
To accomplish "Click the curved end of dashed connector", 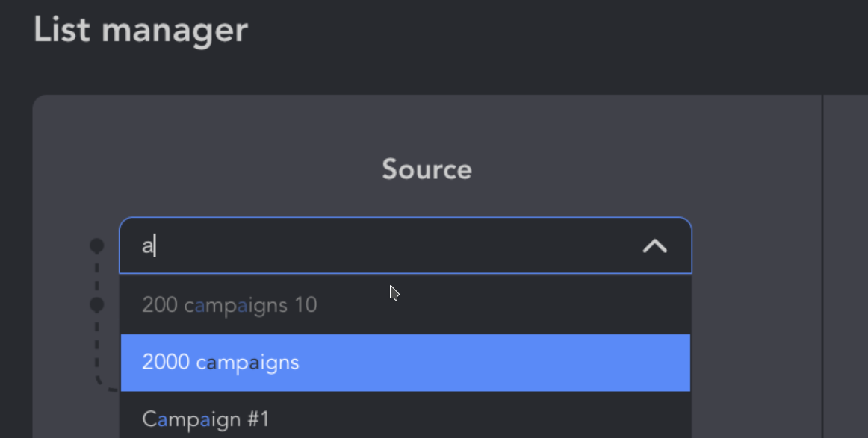I will 105,384.
